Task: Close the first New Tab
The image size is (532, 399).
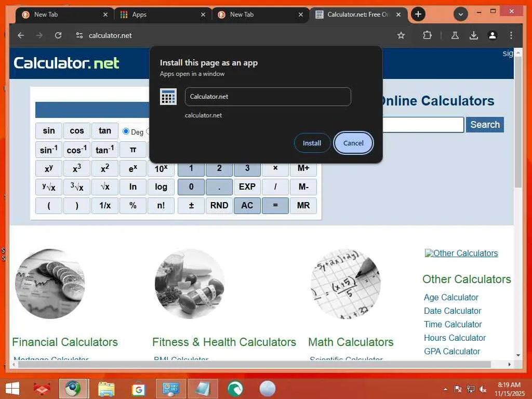Action: 105,15
